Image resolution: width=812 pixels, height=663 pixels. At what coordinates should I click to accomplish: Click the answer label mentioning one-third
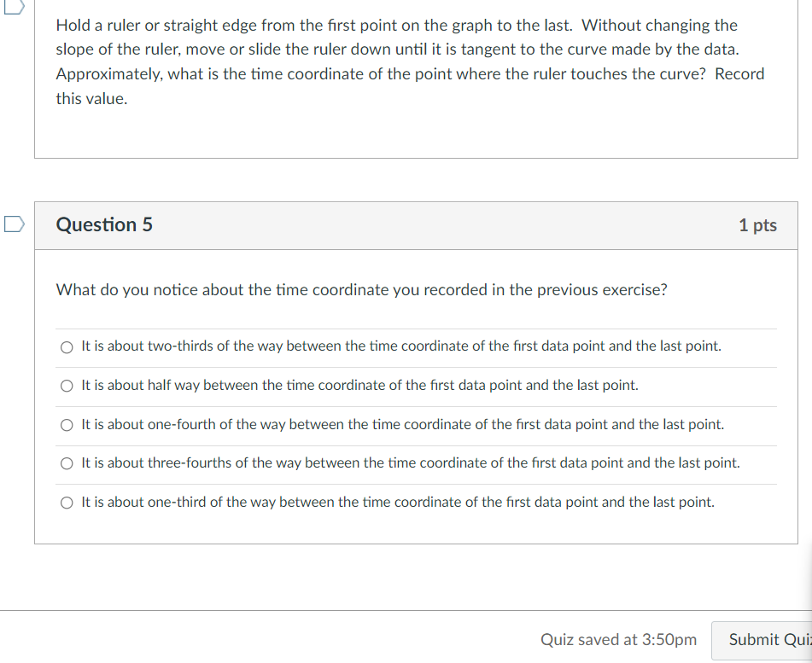click(x=397, y=503)
